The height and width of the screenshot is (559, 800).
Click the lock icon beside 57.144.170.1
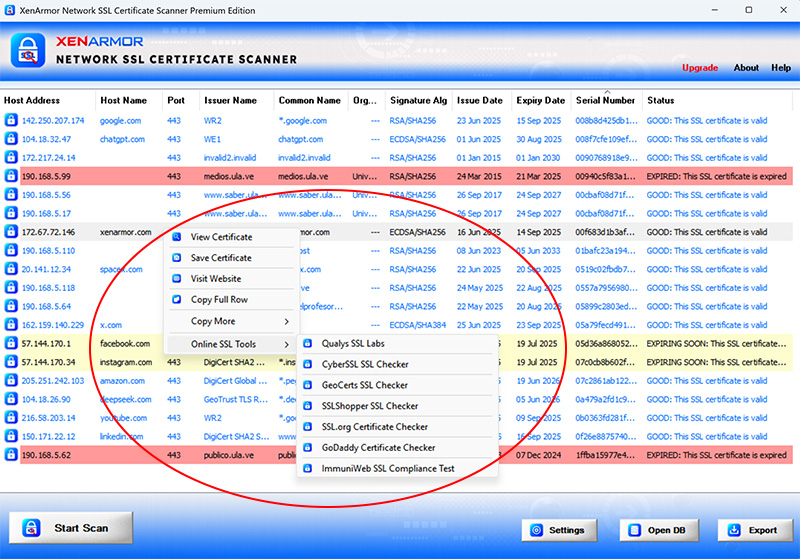[x=11, y=343]
